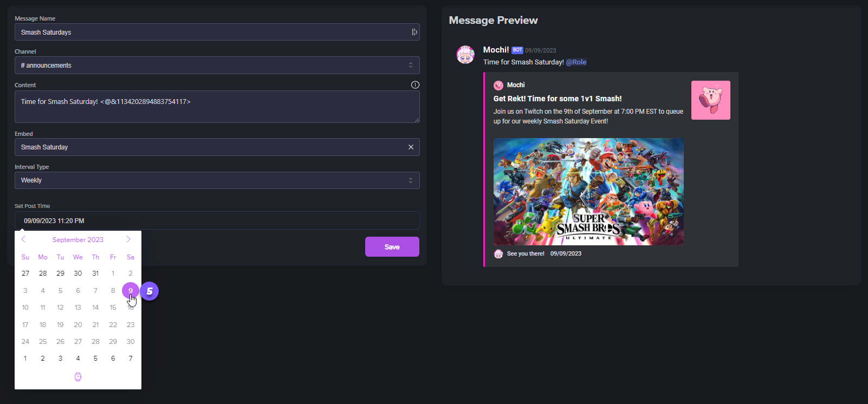The width and height of the screenshot is (868, 404).
Task: Click the September 2023 calendar header
Action: coord(77,240)
